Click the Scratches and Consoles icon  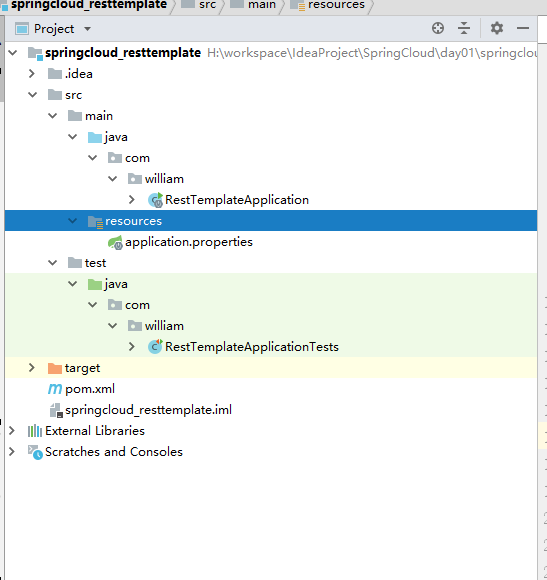(36, 452)
